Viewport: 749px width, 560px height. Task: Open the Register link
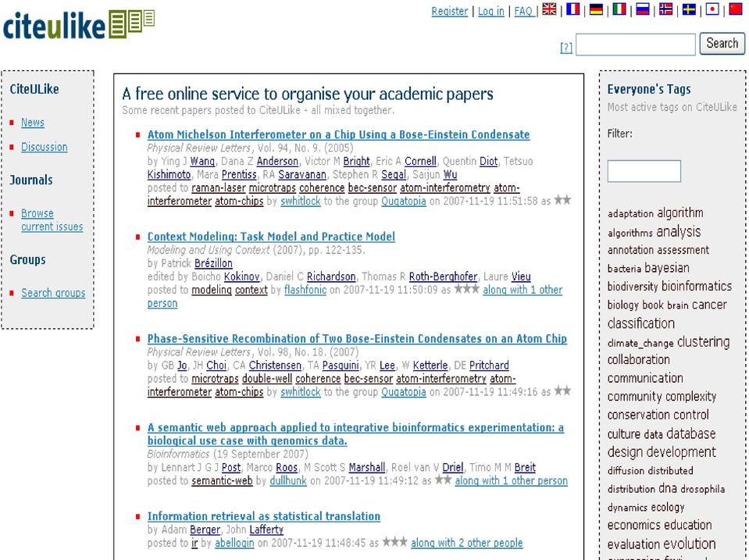(x=450, y=11)
